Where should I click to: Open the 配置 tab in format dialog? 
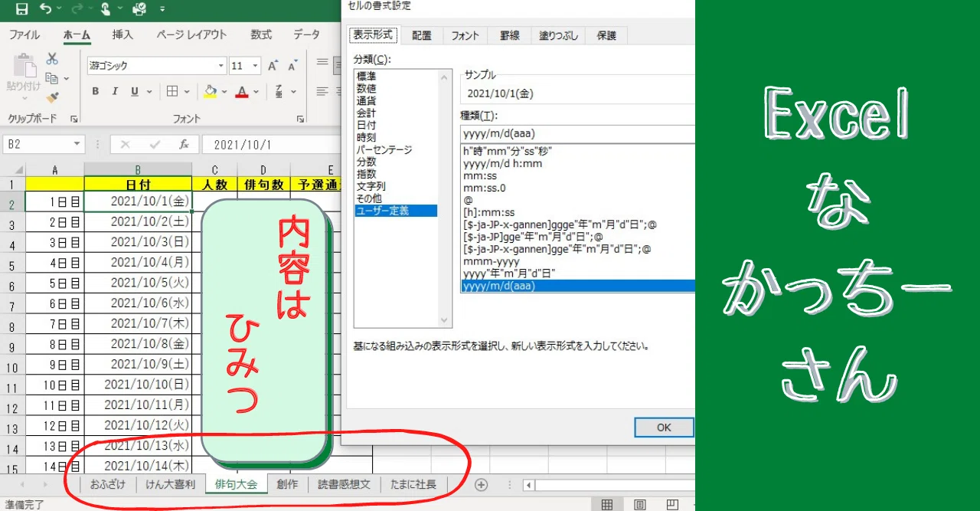421,35
